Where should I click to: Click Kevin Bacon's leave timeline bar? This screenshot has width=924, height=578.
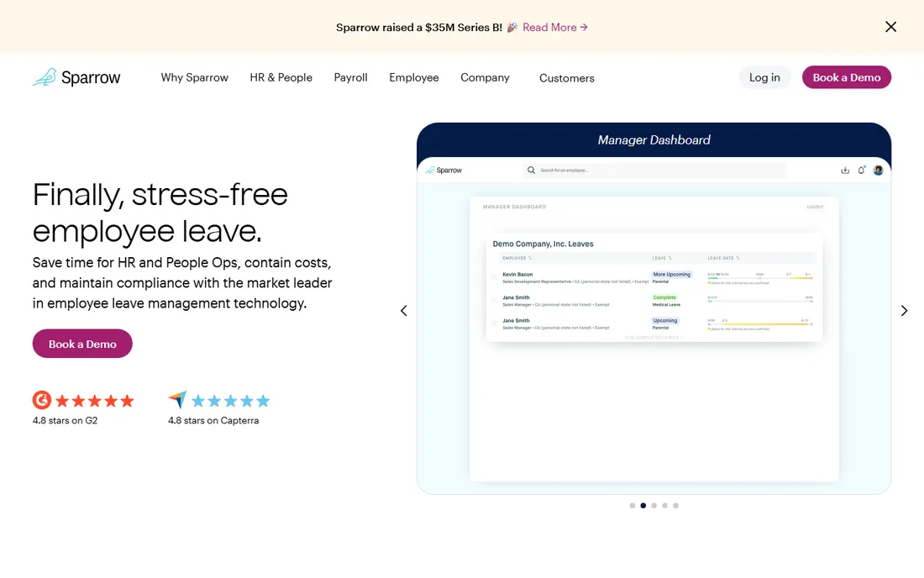click(x=759, y=278)
